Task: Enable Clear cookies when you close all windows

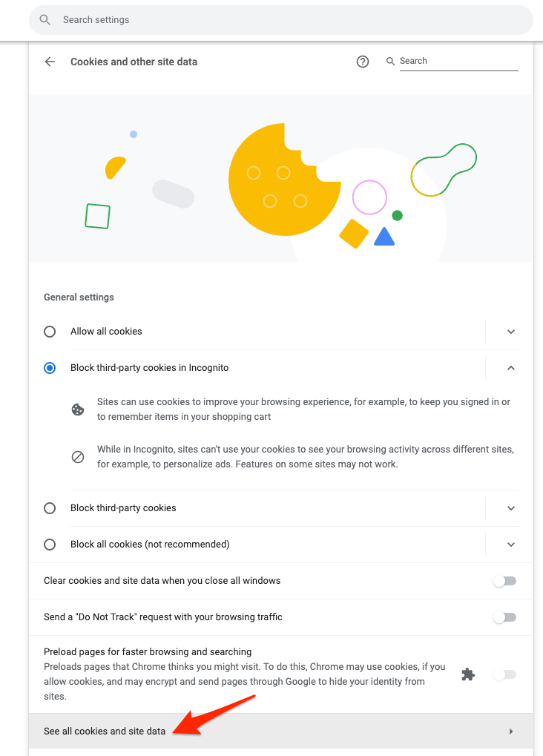Action: [504, 581]
